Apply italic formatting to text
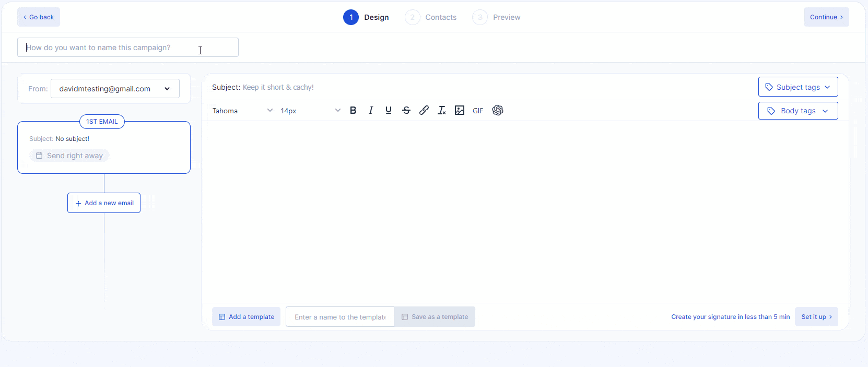The image size is (868, 367). 371,110
